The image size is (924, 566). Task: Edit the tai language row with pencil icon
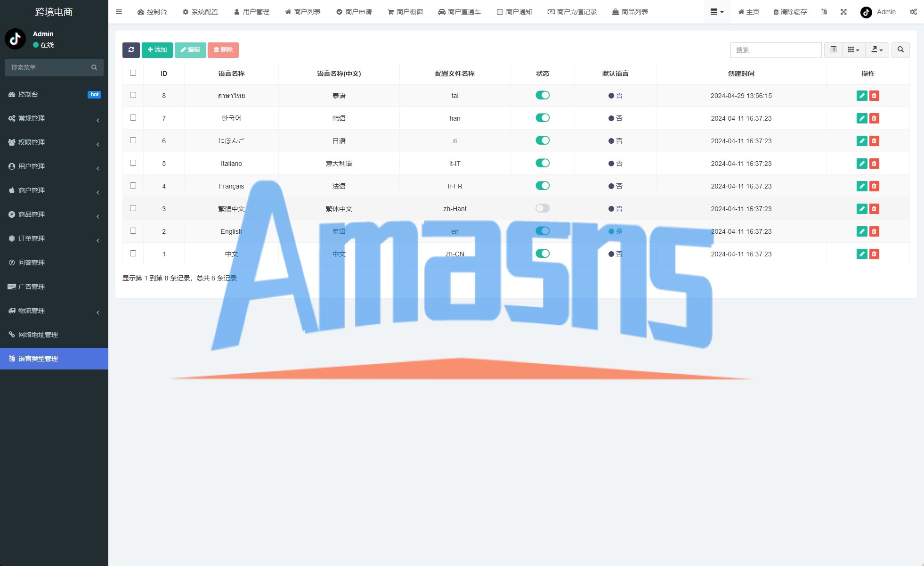(x=862, y=96)
